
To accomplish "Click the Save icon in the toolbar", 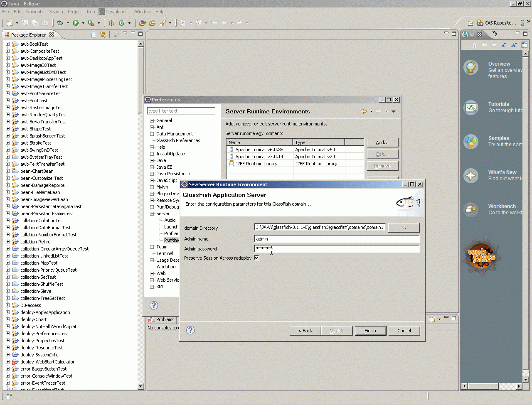I will point(25,23).
